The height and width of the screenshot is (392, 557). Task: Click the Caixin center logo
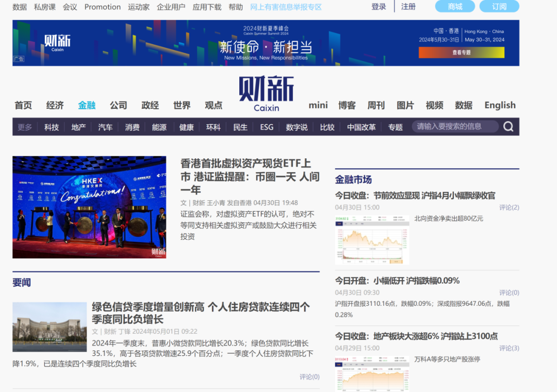click(x=267, y=93)
